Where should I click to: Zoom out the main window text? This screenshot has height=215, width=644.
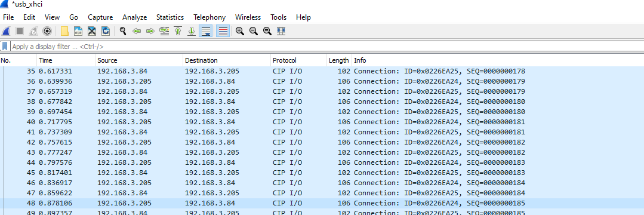pos(254,31)
